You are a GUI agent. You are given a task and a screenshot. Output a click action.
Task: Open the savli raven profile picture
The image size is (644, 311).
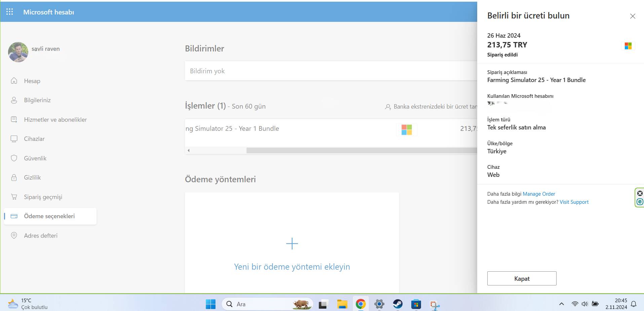18,52
